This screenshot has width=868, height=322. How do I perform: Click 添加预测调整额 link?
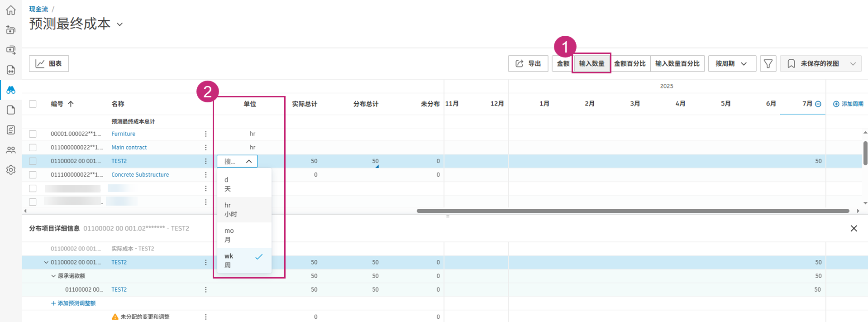[x=73, y=303]
